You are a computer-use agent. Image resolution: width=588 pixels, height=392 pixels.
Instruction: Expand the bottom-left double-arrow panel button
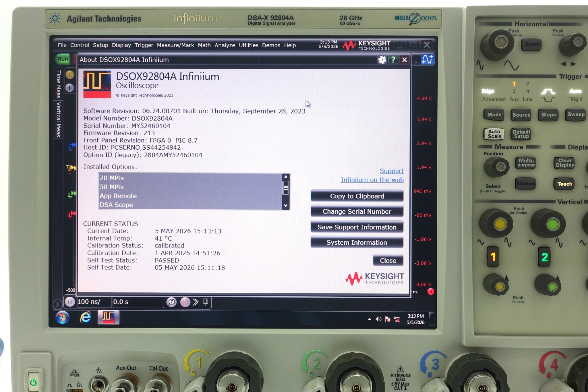[x=57, y=304]
